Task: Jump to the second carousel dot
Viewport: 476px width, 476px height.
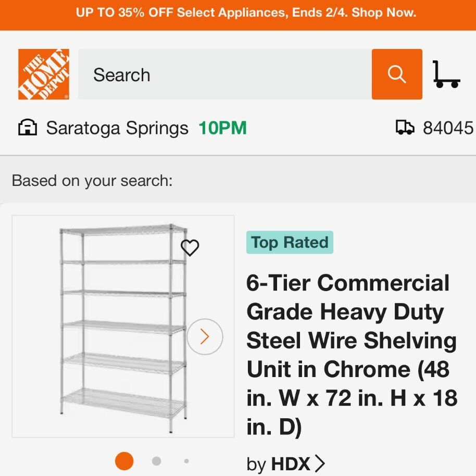Action: [x=156, y=461]
